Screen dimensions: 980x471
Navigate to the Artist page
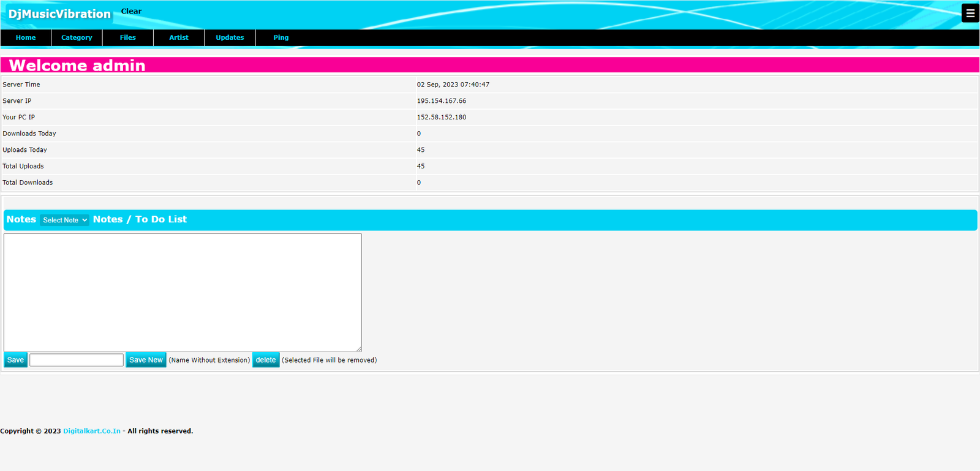pyautogui.click(x=179, y=37)
